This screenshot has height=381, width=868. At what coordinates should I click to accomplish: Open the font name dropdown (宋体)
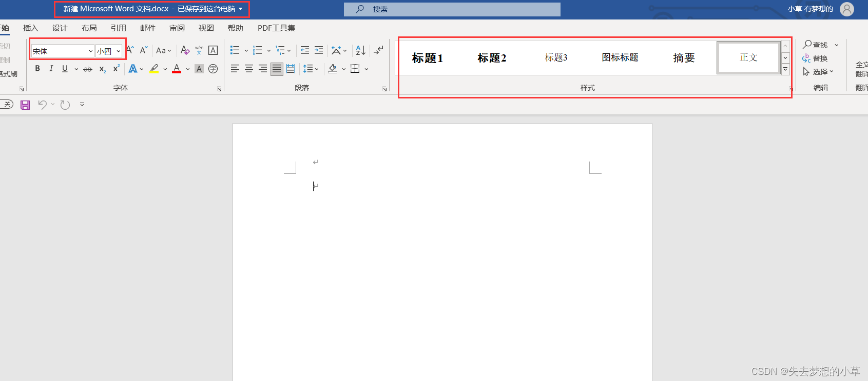point(90,51)
